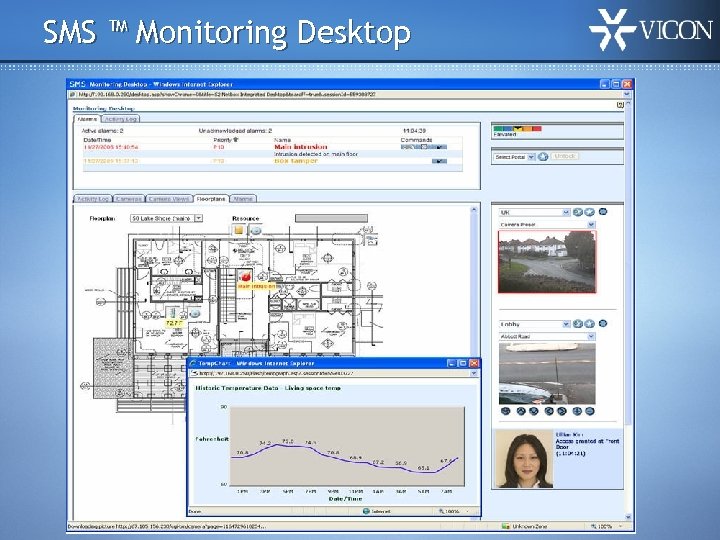Screen dimensions: 720x540
Task: Click the threat level color bar
Action: click(518, 129)
